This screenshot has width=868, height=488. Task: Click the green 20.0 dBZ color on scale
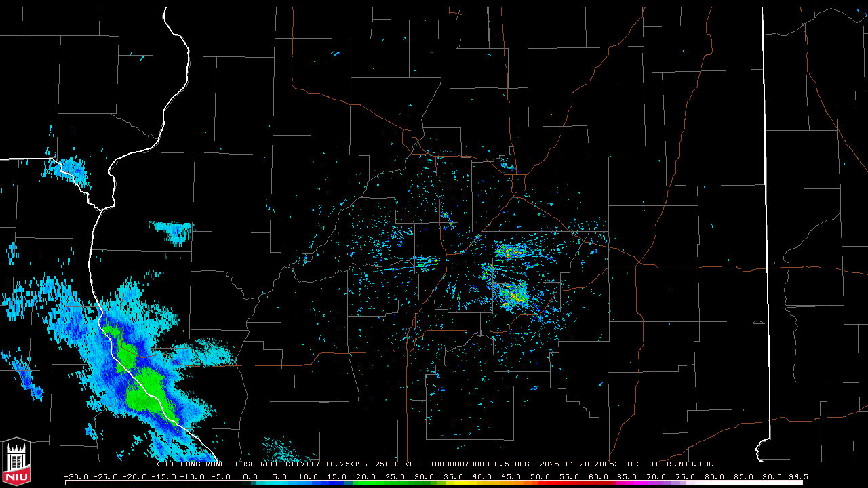[x=367, y=483]
